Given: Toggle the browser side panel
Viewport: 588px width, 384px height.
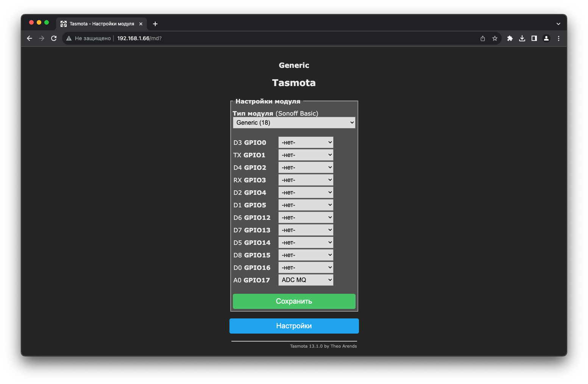Looking at the screenshot, I should tap(534, 38).
